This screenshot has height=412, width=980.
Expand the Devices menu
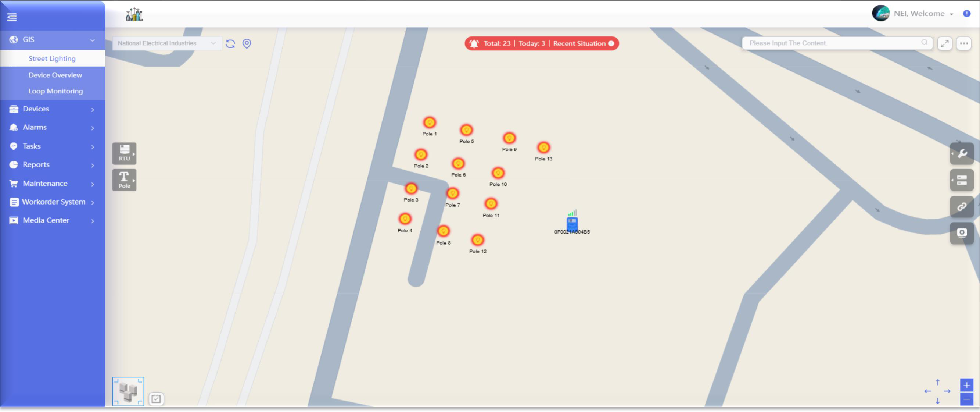[53, 109]
